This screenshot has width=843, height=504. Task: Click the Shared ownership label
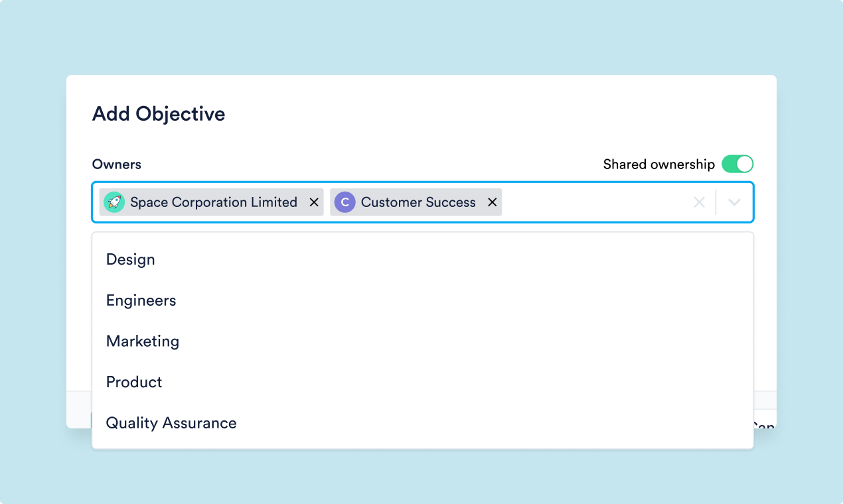click(x=658, y=164)
